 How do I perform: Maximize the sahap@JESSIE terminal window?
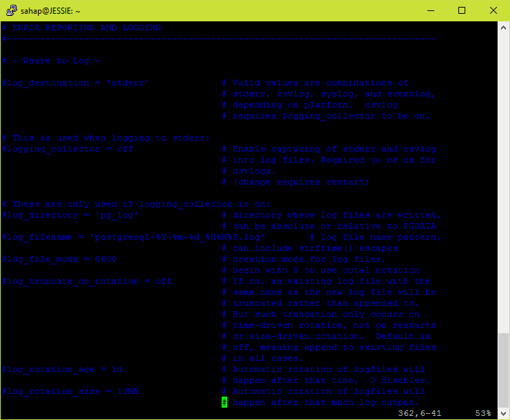coord(462,10)
